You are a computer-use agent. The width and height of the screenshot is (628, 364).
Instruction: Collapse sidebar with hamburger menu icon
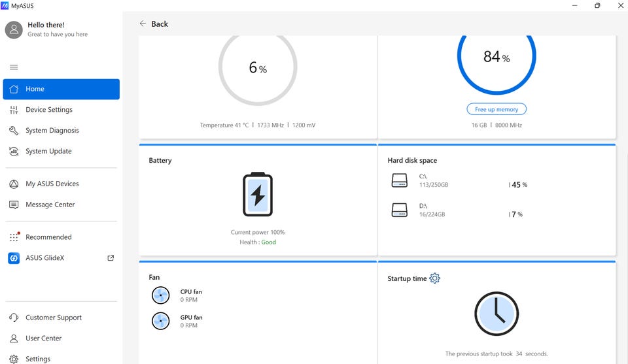[x=14, y=67]
